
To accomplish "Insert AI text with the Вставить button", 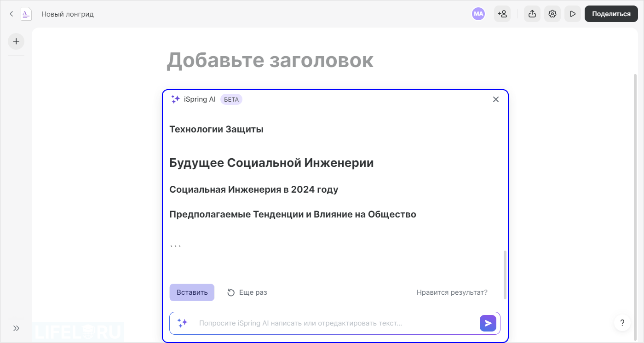I will pyautogui.click(x=192, y=292).
